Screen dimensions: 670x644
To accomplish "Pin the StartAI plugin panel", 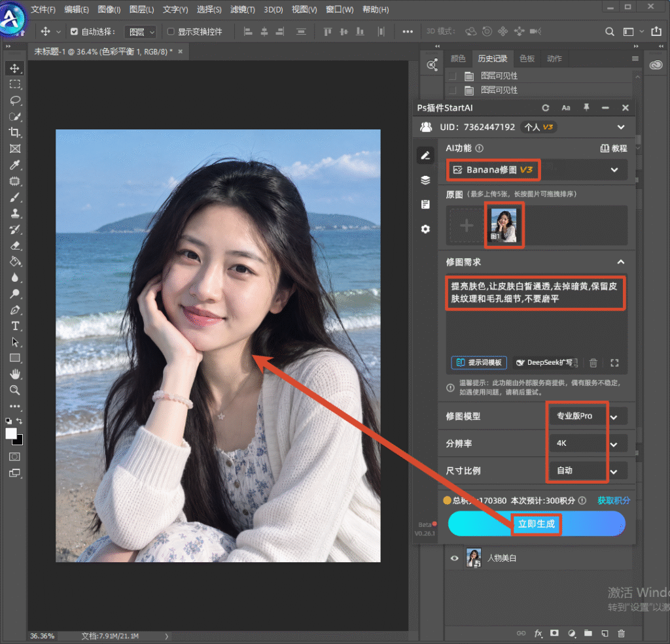I will [586, 108].
